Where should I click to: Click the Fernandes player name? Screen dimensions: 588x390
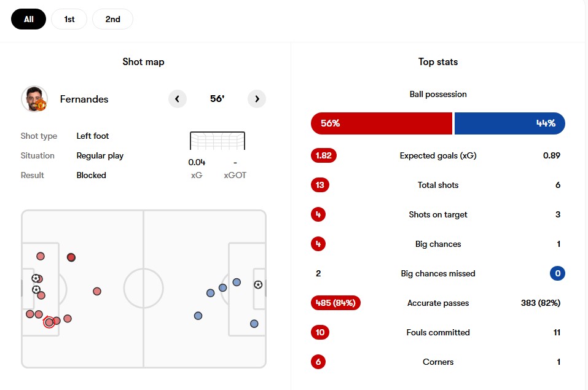(x=84, y=99)
